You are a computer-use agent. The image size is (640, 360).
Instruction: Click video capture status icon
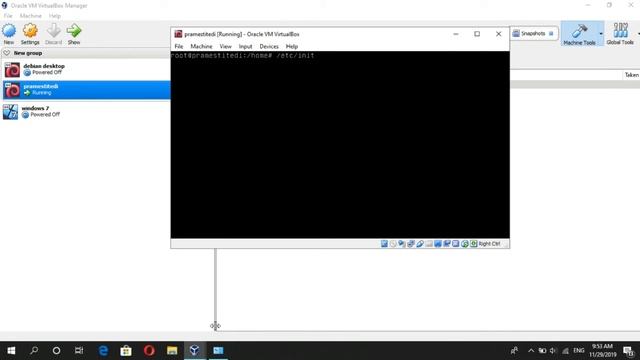pos(447,244)
